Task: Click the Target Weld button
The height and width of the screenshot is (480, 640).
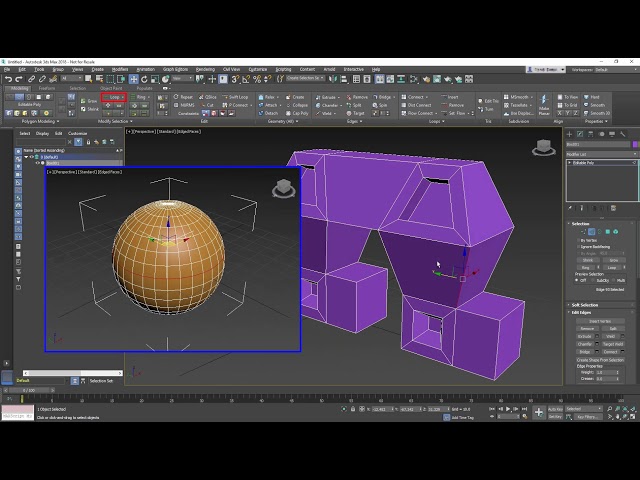Action: (x=613, y=344)
